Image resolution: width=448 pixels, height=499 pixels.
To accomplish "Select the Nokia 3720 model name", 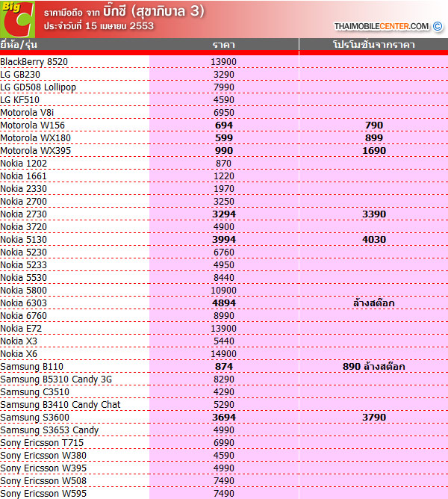I will pos(24,227).
